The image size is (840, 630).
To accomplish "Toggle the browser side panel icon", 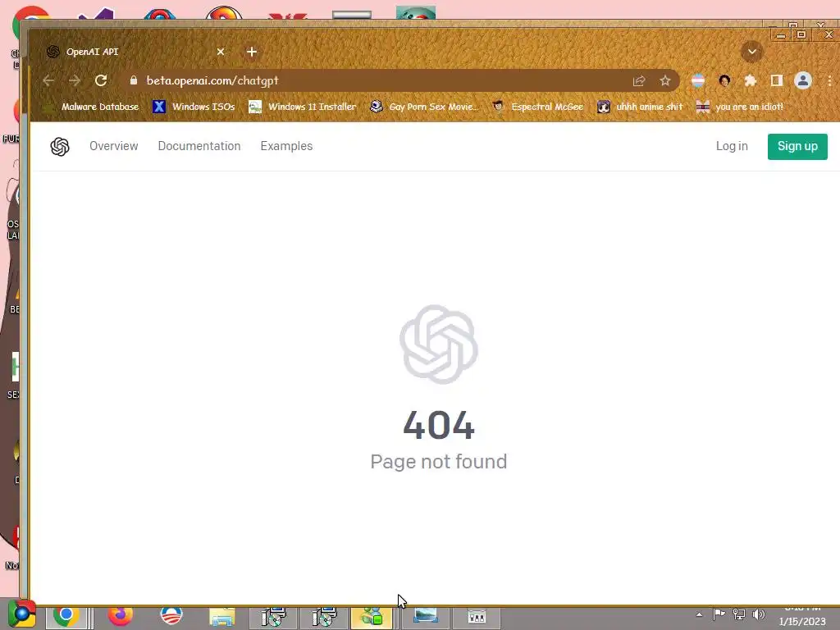I will click(776, 81).
